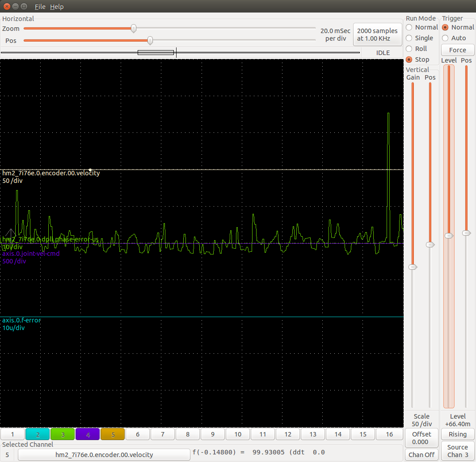Click the vertical Pos slider handle
Viewport: 476px width, 462px height.
[x=430, y=245]
